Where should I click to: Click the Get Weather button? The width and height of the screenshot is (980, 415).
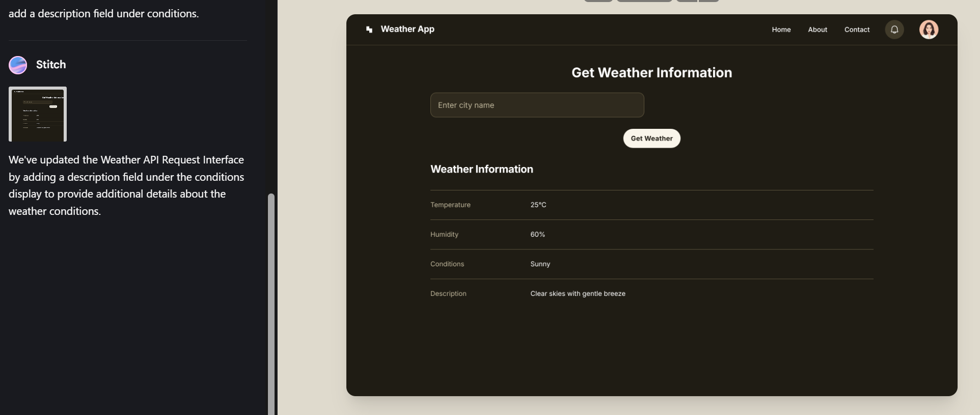pyautogui.click(x=651, y=139)
